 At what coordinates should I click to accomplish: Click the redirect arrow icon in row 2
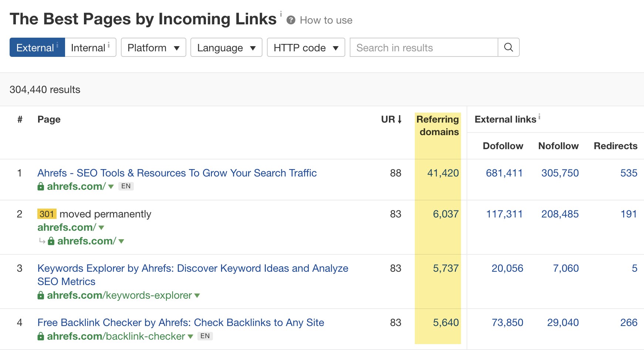(x=41, y=241)
